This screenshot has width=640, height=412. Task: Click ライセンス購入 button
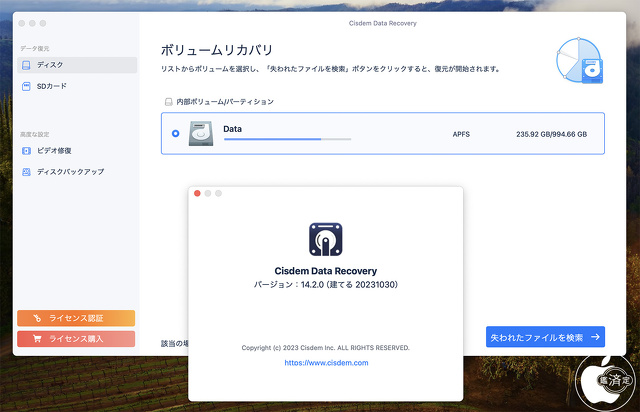coord(76,339)
